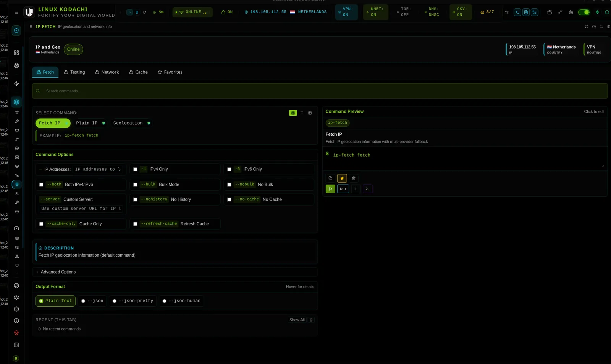Select the Plain Text output format
611x364 pixels.
point(55,301)
